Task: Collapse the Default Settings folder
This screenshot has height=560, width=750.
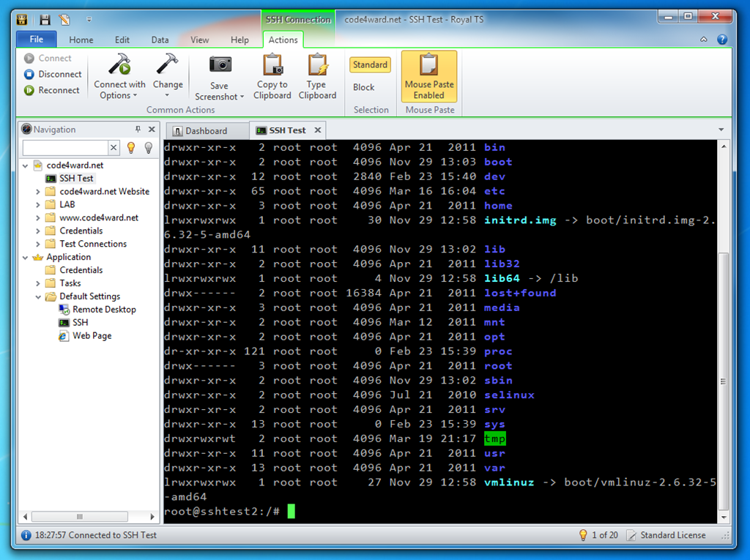Action: click(x=38, y=296)
